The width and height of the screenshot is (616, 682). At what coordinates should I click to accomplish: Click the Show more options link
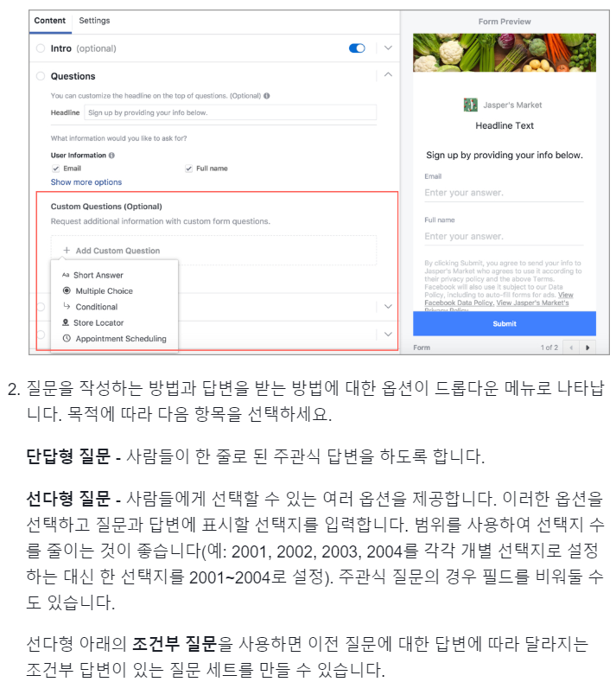click(86, 182)
